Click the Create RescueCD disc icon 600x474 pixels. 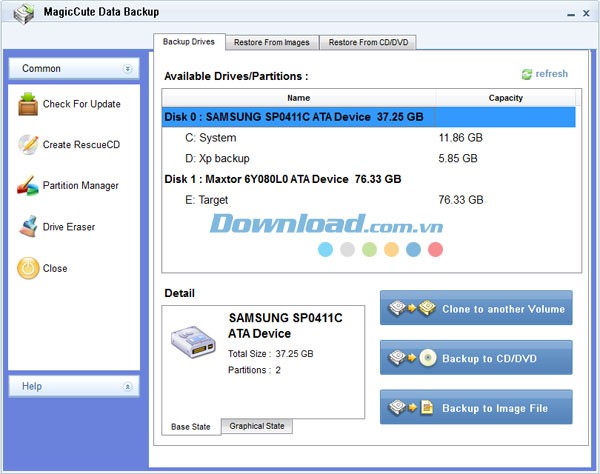coord(28,145)
